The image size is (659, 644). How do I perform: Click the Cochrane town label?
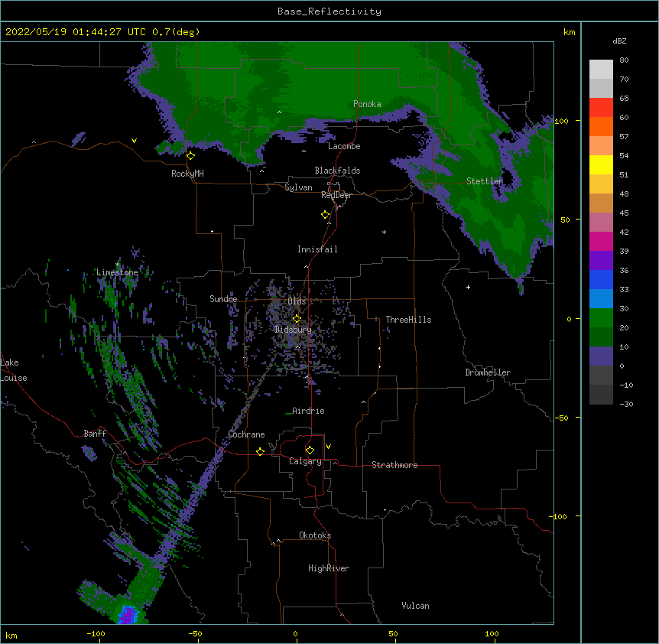(246, 434)
